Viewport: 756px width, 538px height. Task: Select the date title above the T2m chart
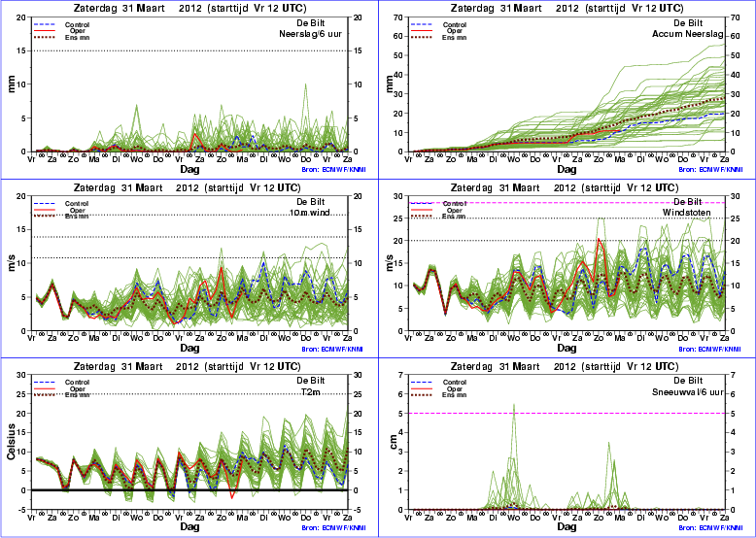tap(189, 366)
